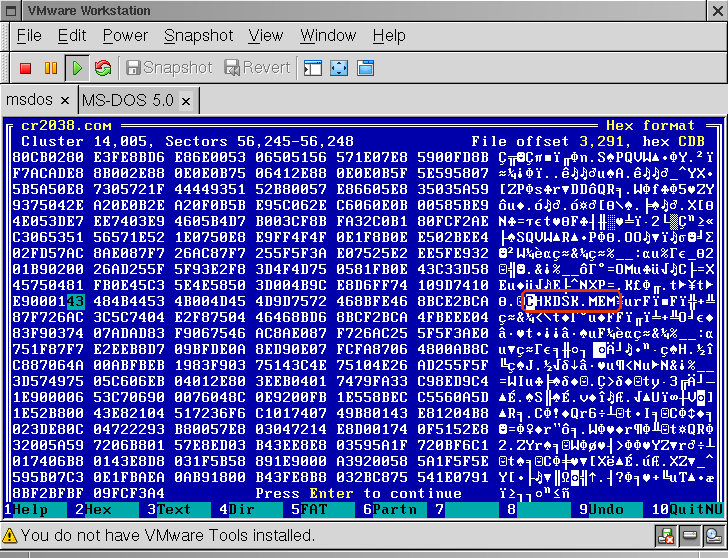This screenshot has height=558, width=728.
Task: Open the Help menu
Action: [389, 35]
